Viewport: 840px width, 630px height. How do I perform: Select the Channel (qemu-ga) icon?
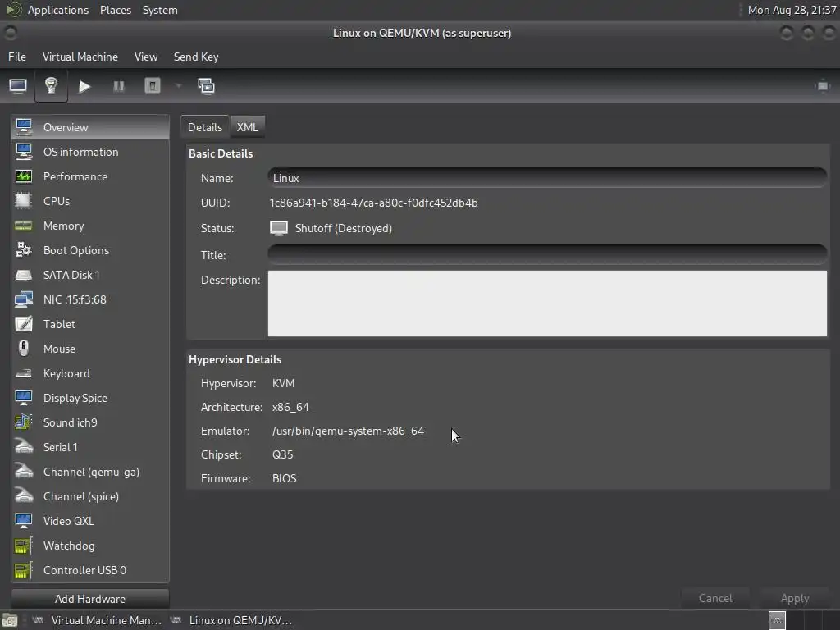point(24,472)
